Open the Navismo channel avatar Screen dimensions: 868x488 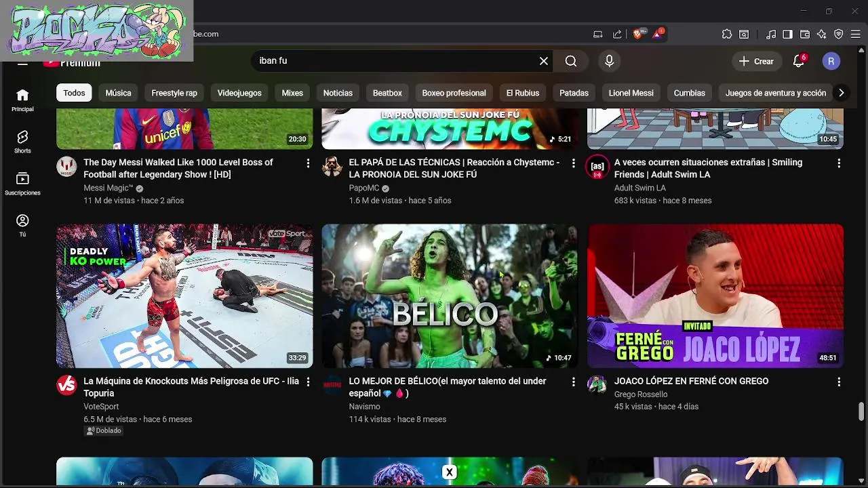pos(332,385)
